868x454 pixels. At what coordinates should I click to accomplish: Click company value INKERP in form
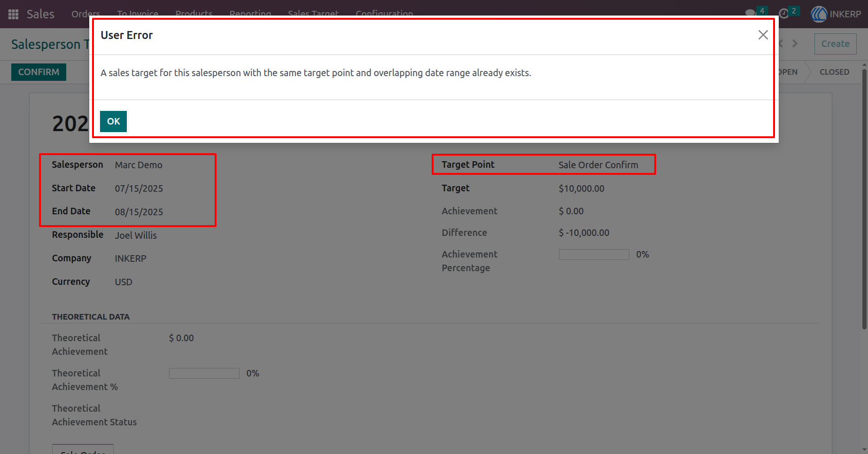pos(131,258)
